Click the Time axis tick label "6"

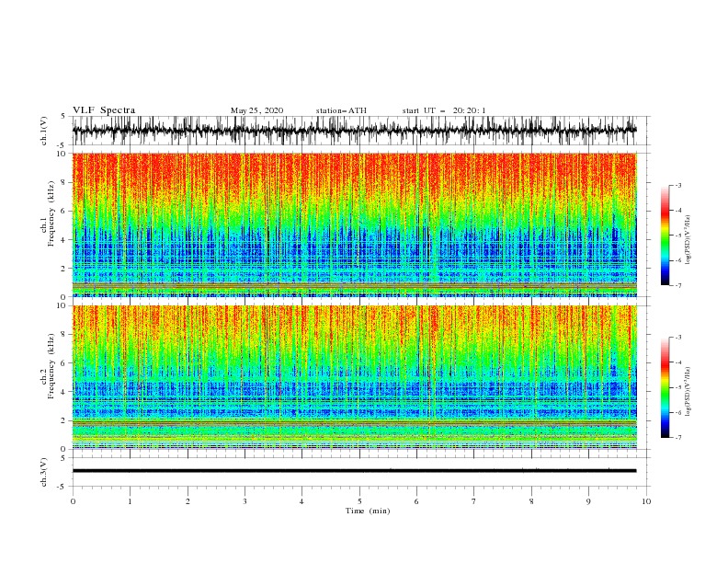tap(416, 501)
